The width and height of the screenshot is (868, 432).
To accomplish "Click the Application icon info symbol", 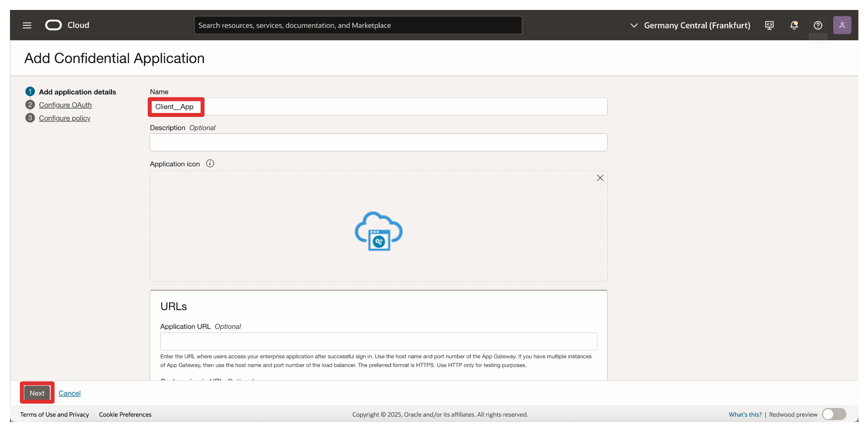I will [210, 164].
